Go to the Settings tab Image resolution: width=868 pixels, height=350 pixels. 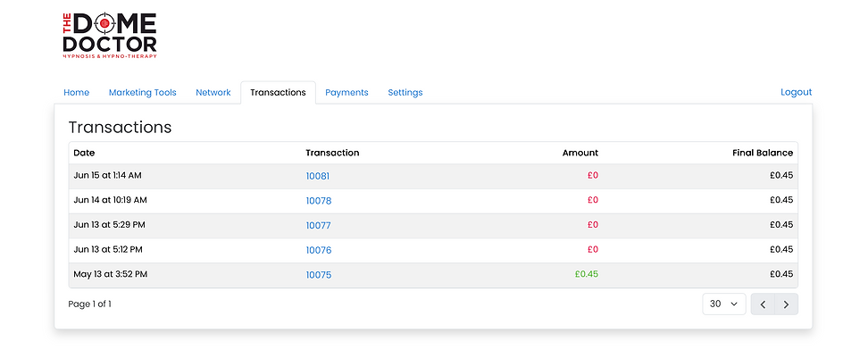click(405, 93)
